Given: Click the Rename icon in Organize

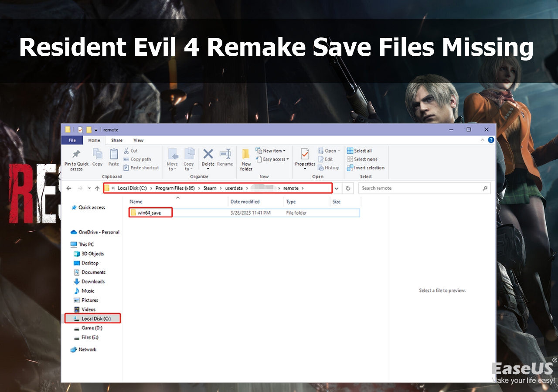Looking at the screenshot, I should [225, 154].
